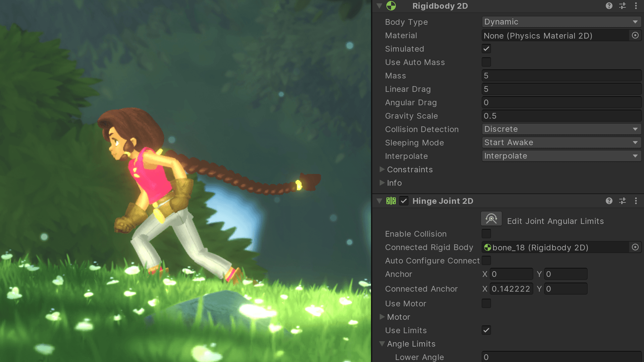Collapse the Angle Limits section
This screenshot has width=644, height=362.
tap(382, 344)
